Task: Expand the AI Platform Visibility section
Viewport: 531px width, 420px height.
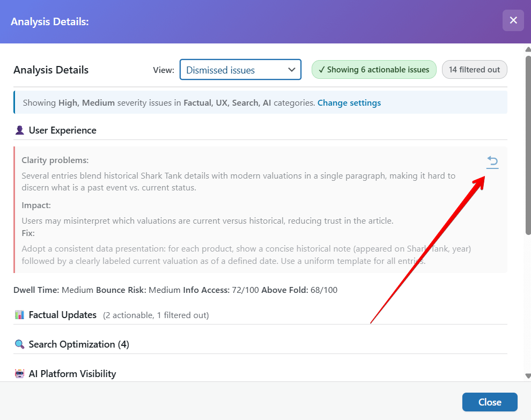Action: coord(71,373)
